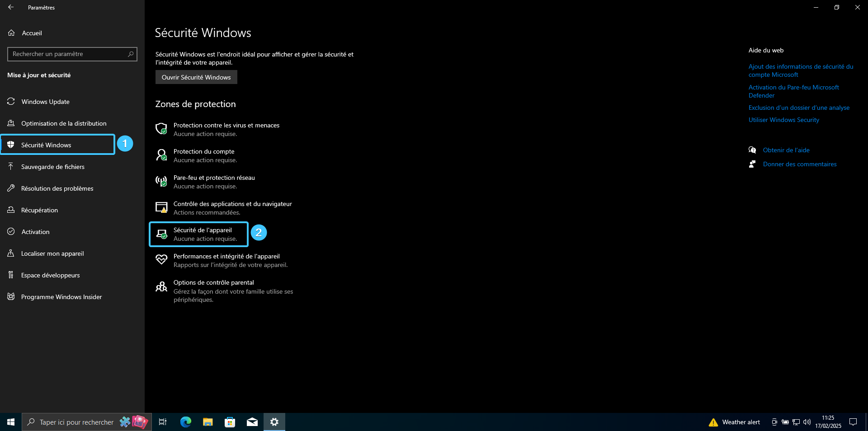
Task: Open Activation du Pare-feu Microsoft Defender link
Action: [794, 91]
